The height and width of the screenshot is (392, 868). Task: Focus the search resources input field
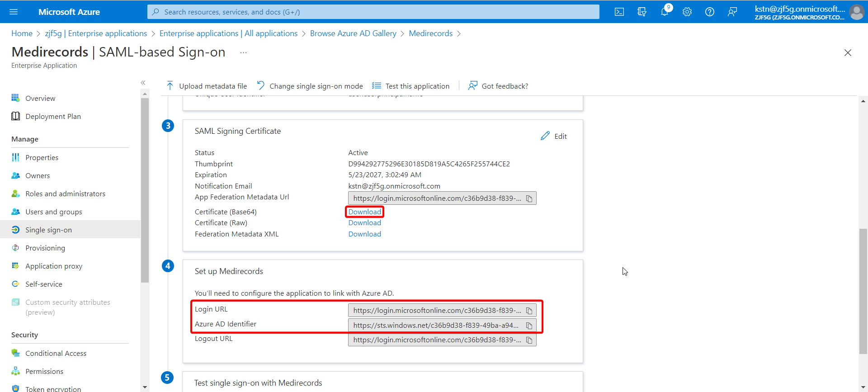click(373, 12)
